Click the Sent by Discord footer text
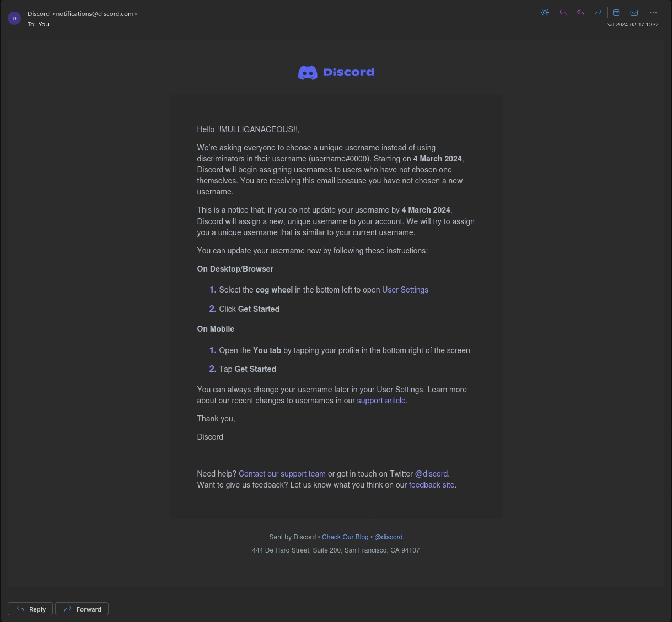The height and width of the screenshot is (622, 672). 292,537
